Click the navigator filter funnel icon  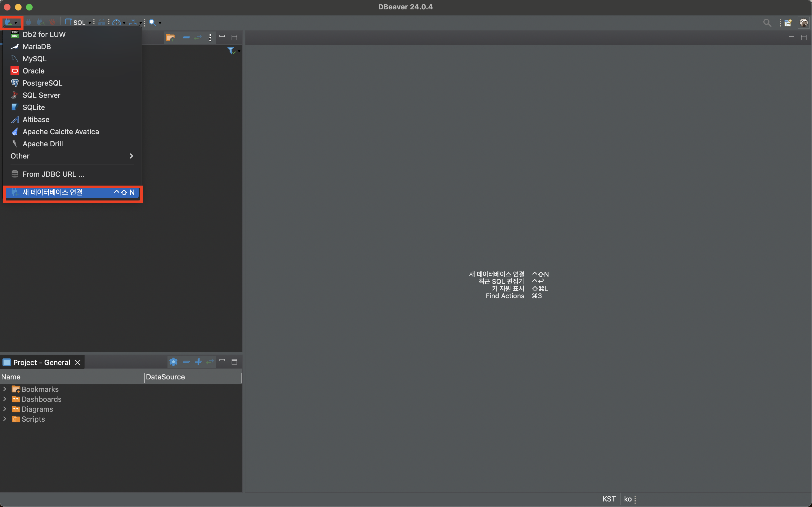[x=231, y=50]
